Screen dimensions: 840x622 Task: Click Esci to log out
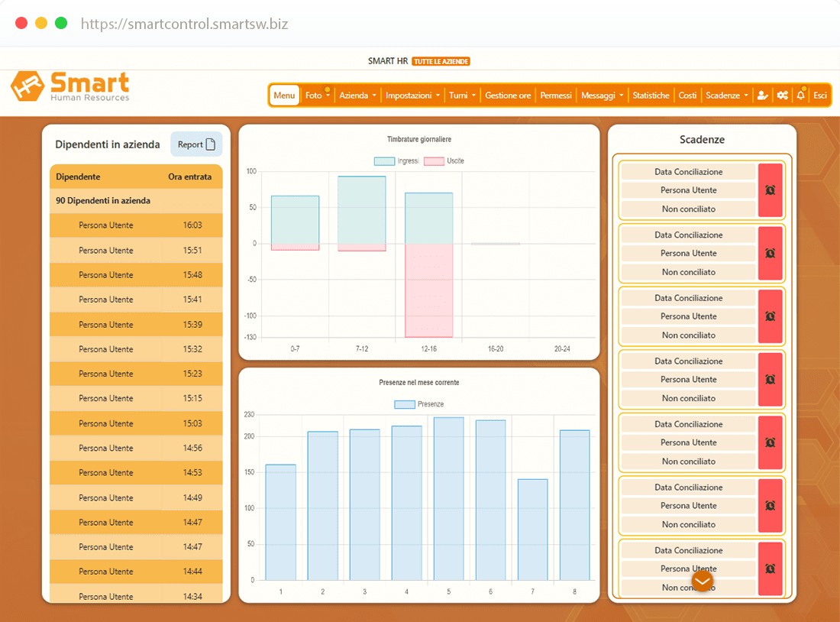pyautogui.click(x=820, y=96)
